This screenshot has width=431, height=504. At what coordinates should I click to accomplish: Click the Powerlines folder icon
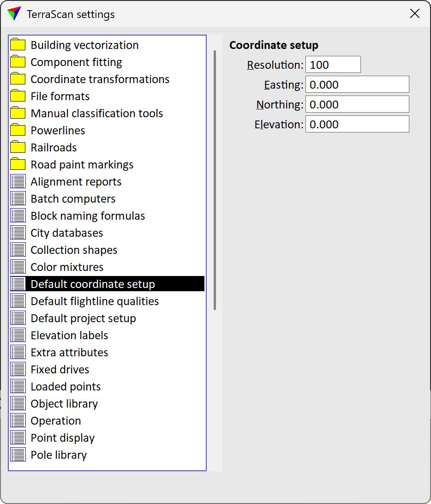(x=18, y=130)
